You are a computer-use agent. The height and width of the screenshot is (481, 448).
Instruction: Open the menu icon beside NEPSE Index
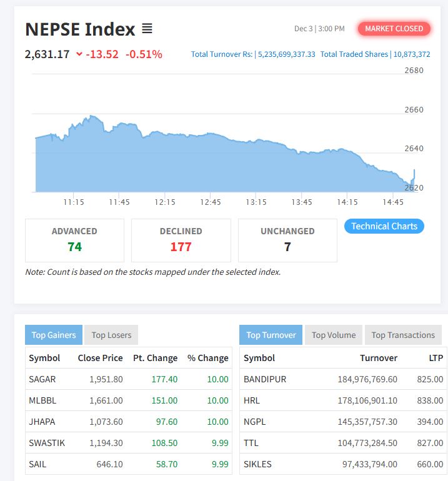[147, 29]
